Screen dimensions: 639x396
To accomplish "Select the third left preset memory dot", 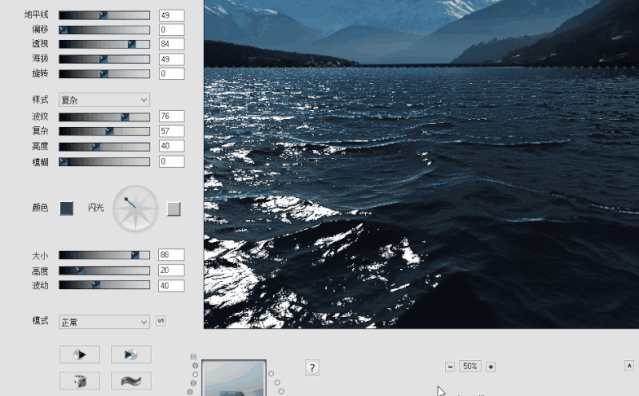I will point(193,383).
